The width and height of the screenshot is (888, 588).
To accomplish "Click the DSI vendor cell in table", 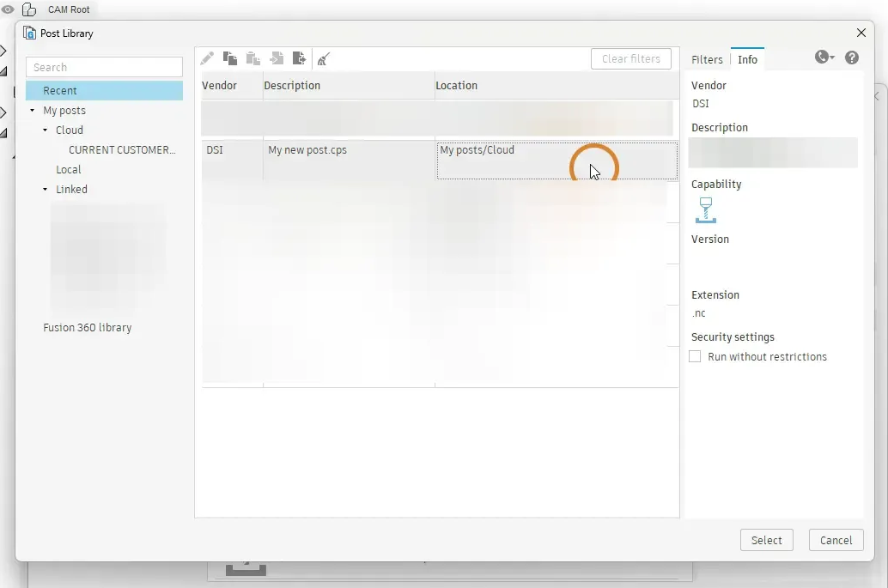I will click(232, 161).
